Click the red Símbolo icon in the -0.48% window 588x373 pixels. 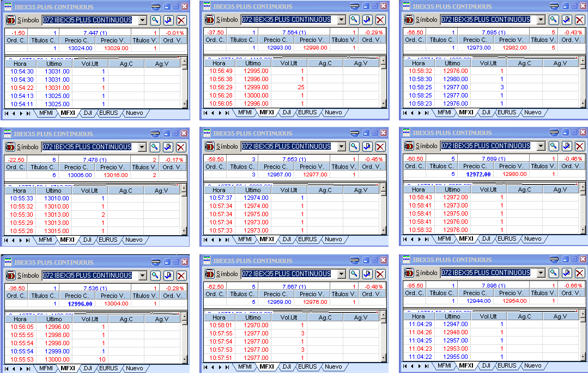(x=210, y=274)
